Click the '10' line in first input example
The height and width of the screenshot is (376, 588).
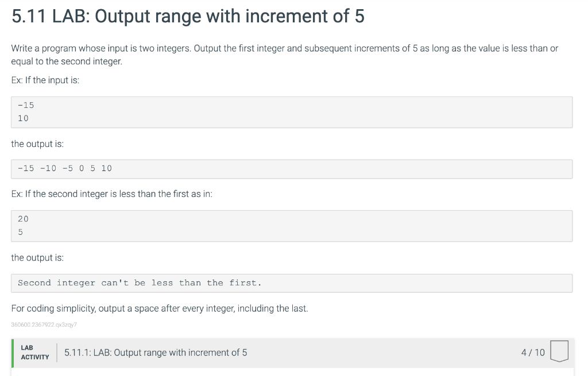pyautogui.click(x=23, y=118)
